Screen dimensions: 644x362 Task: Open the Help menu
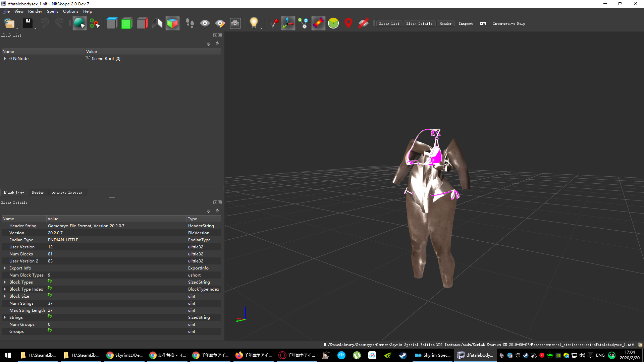click(88, 11)
